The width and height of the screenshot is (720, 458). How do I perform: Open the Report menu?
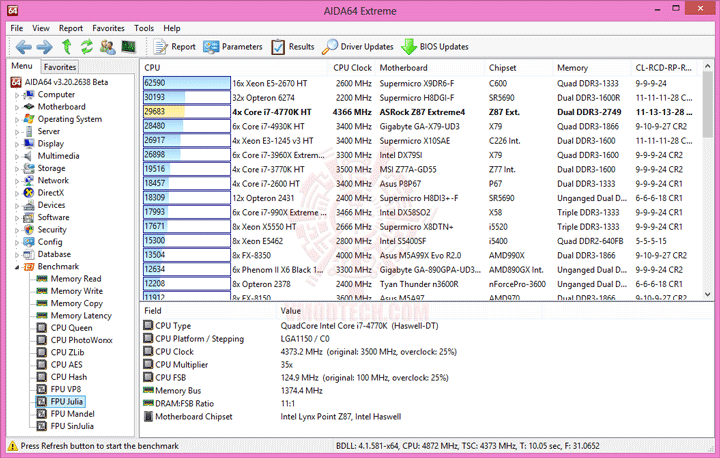pos(71,28)
